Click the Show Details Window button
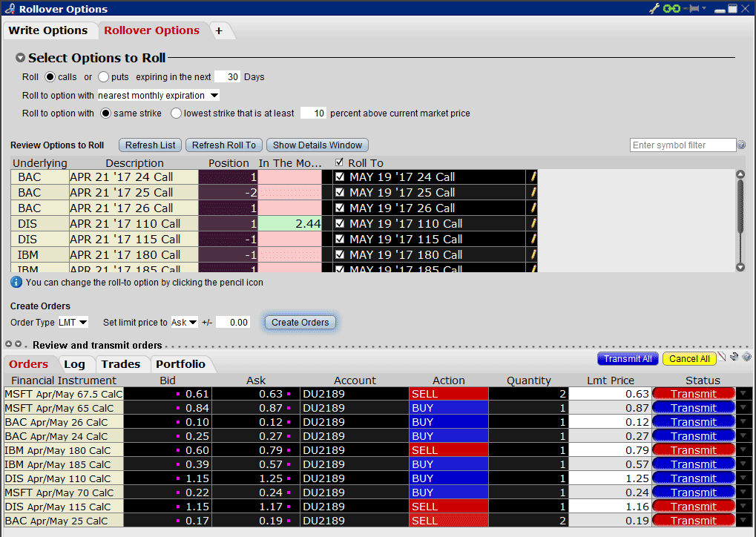This screenshot has height=537, width=756. [x=318, y=145]
